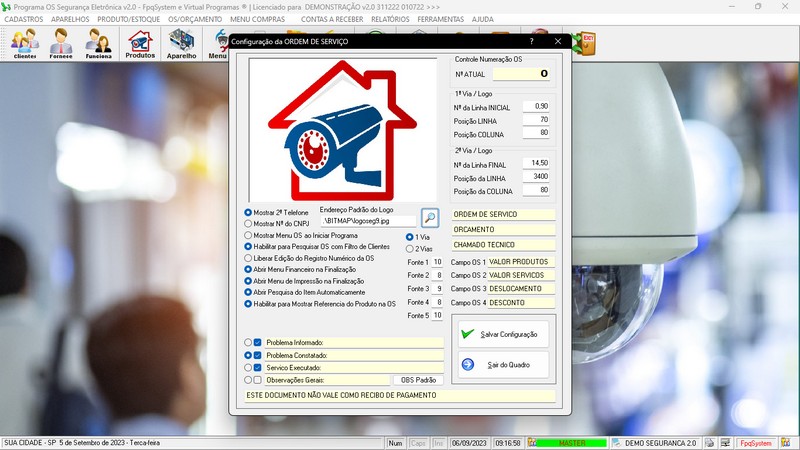Edit the Fonte 5 size field

(x=437, y=316)
